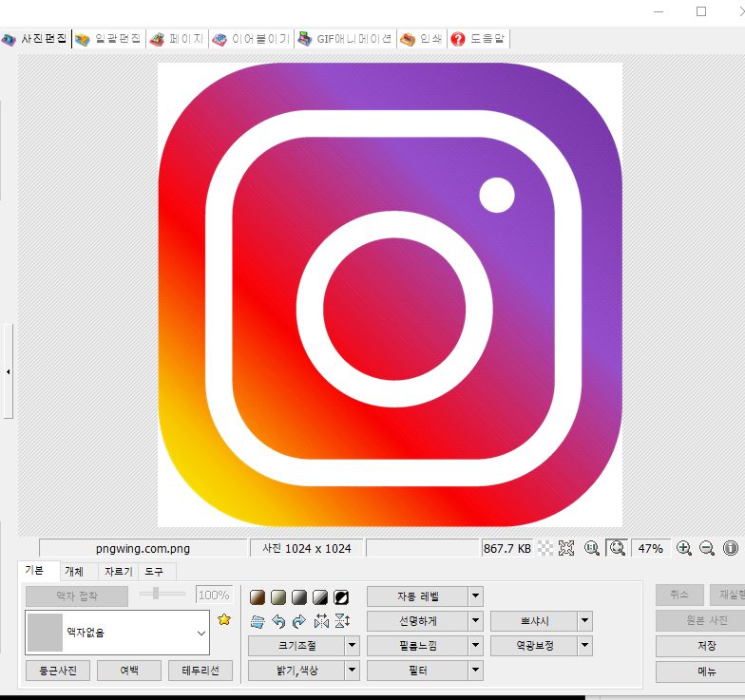The height and width of the screenshot is (700, 745).
Task: Click the 100% frame size field
Action: [215, 595]
